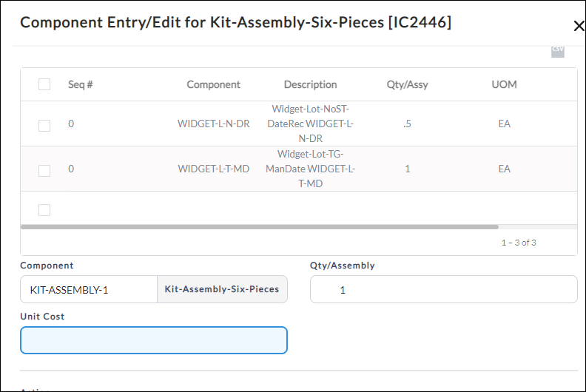
Task: Check the empty third row checkbox
Action: pos(44,210)
